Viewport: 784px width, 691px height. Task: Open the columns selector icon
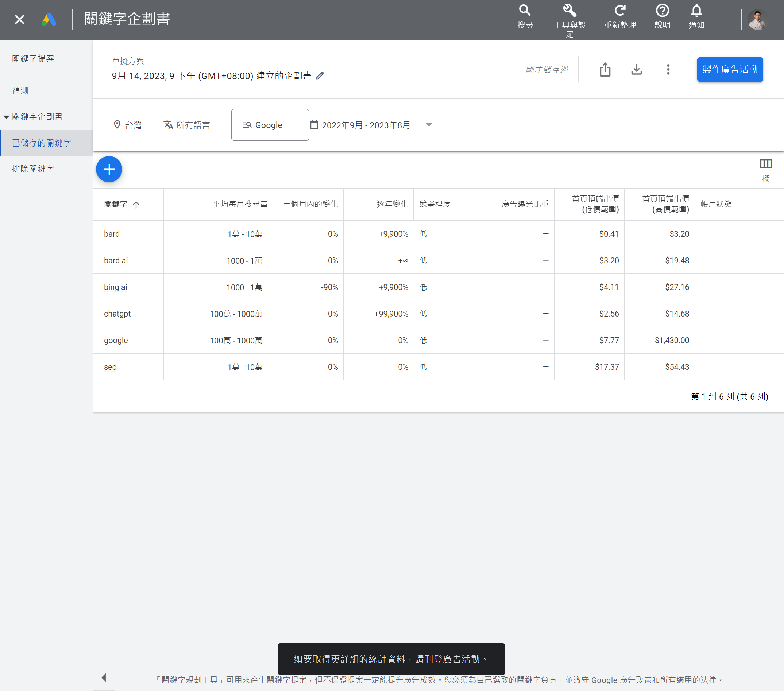(766, 164)
